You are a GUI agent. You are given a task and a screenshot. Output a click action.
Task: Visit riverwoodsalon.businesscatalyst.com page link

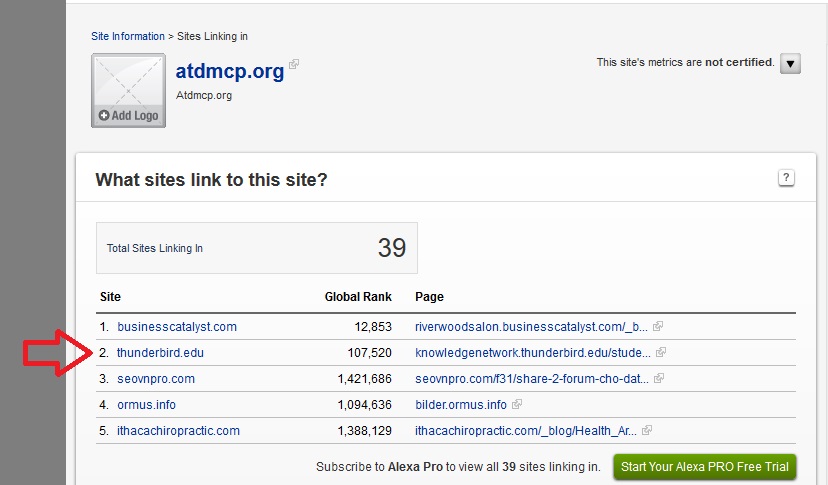(x=531, y=327)
